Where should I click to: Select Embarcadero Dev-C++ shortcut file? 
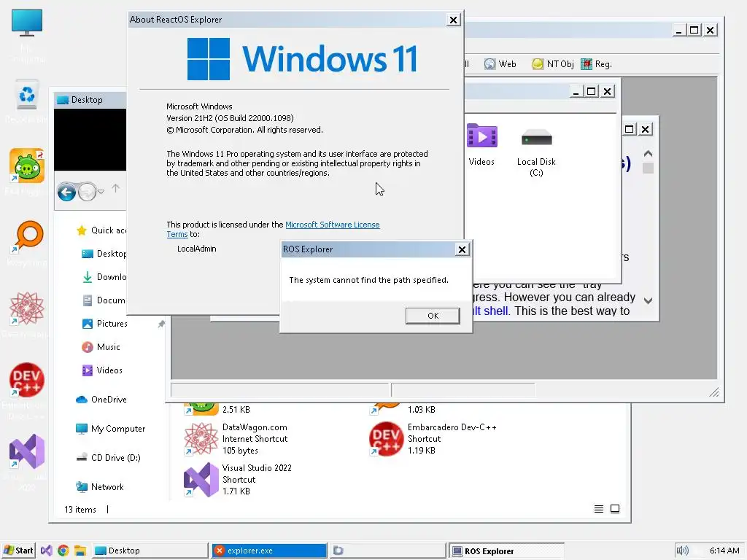pyautogui.click(x=433, y=439)
